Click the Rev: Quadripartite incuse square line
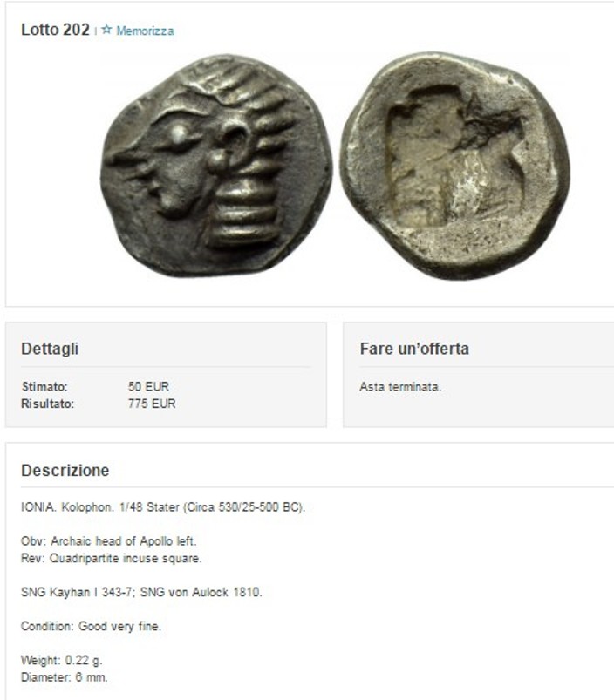The image size is (614, 700). [x=112, y=559]
